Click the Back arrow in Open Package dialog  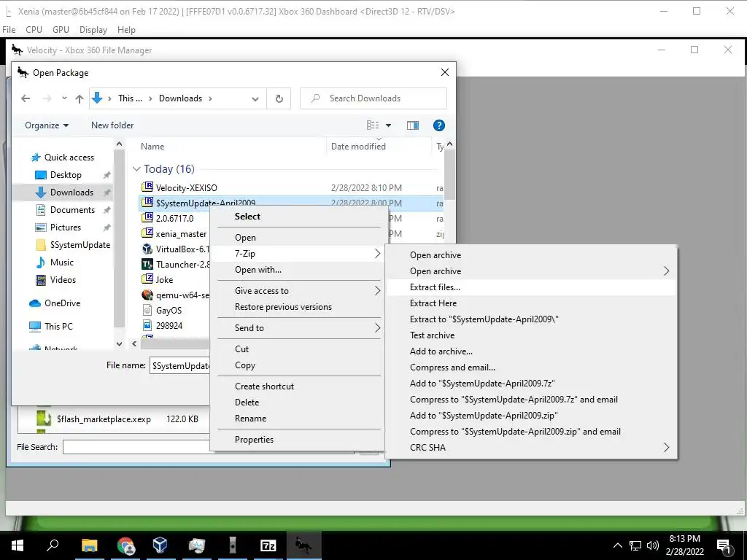click(x=26, y=98)
